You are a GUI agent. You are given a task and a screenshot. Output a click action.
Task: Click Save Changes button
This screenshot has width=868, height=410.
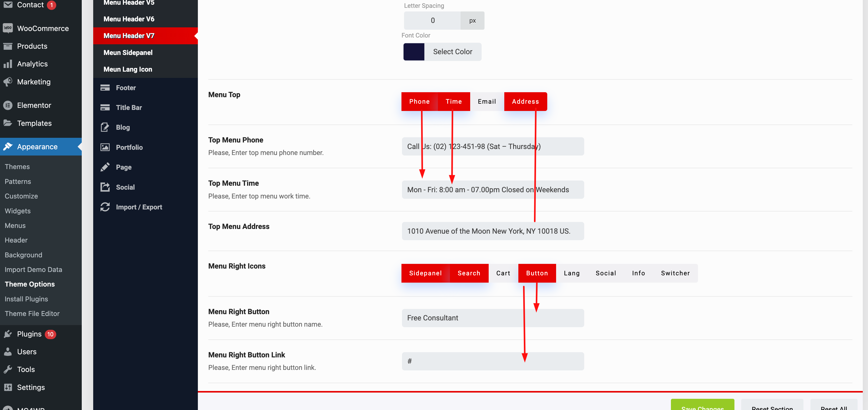pyautogui.click(x=702, y=405)
